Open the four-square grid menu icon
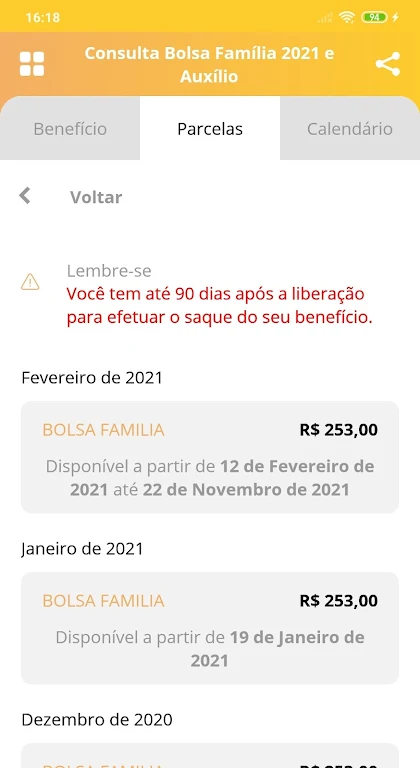The image size is (420, 768). point(32,64)
